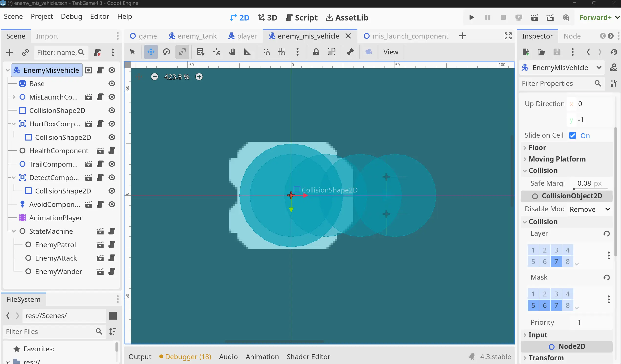Activate the Scale Mode tool
621x364 pixels.
point(182,52)
